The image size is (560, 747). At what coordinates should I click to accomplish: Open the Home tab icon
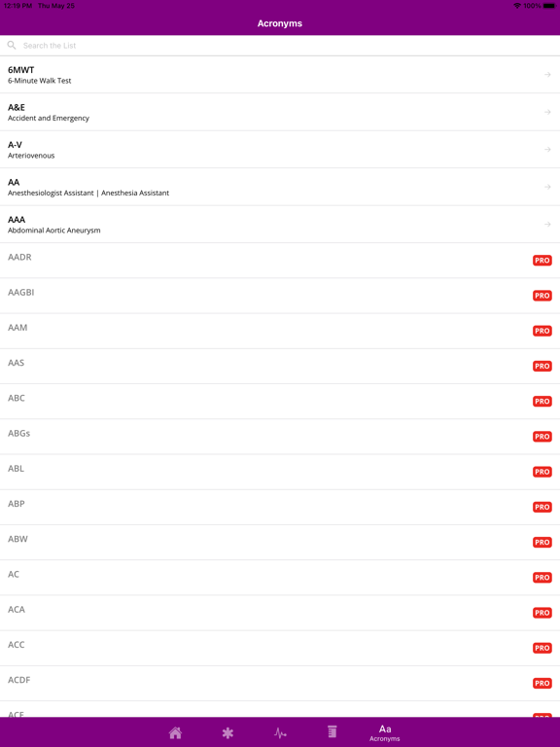click(x=175, y=732)
